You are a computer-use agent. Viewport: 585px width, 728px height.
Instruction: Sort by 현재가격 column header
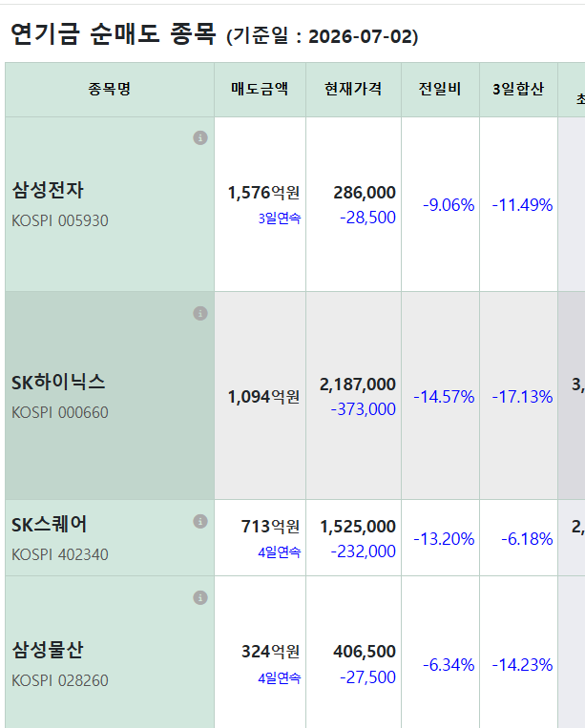point(353,89)
